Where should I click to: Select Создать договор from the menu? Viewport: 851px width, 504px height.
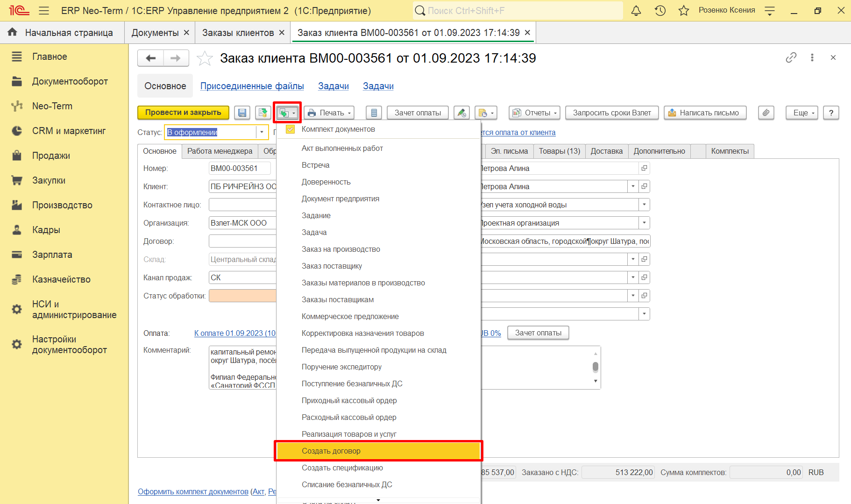(378, 451)
